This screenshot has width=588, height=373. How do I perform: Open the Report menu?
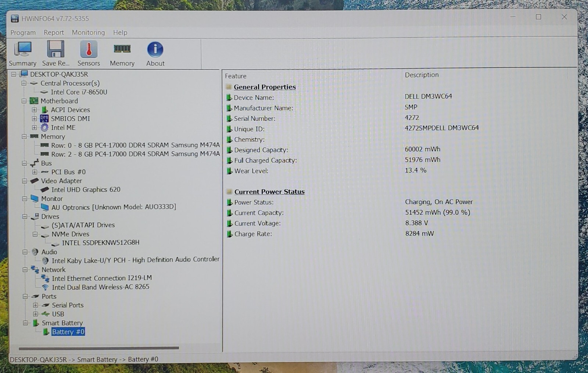click(54, 32)
